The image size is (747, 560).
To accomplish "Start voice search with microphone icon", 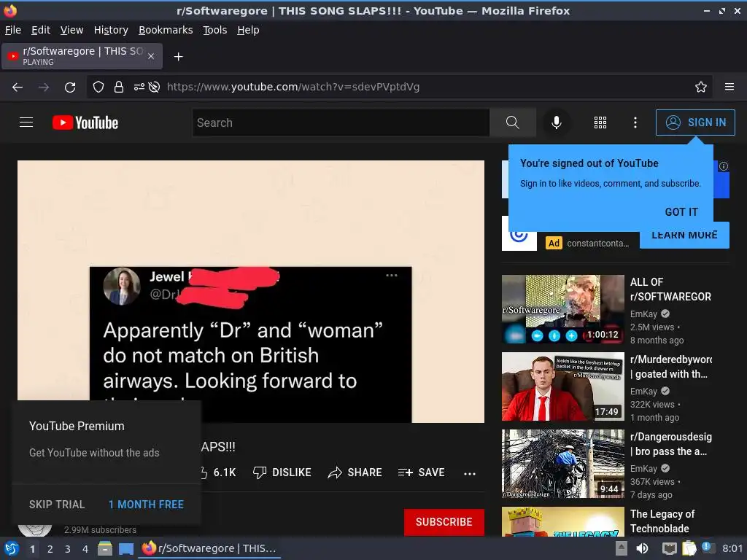I will click(x=556, y=122).
